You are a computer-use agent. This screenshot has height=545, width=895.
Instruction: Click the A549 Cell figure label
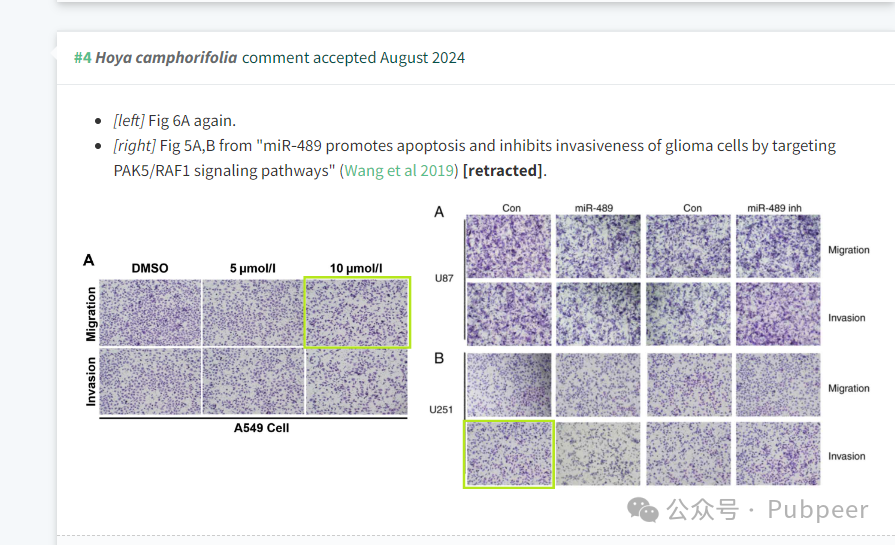coord(261,428)
